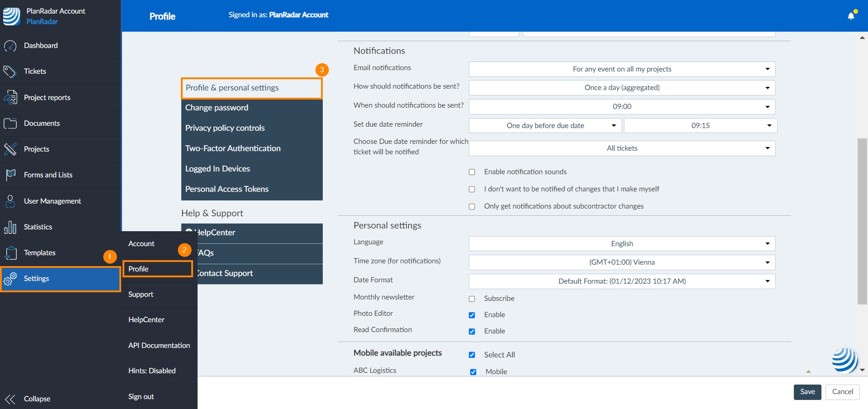Select Change password menu item

[217, 108]
